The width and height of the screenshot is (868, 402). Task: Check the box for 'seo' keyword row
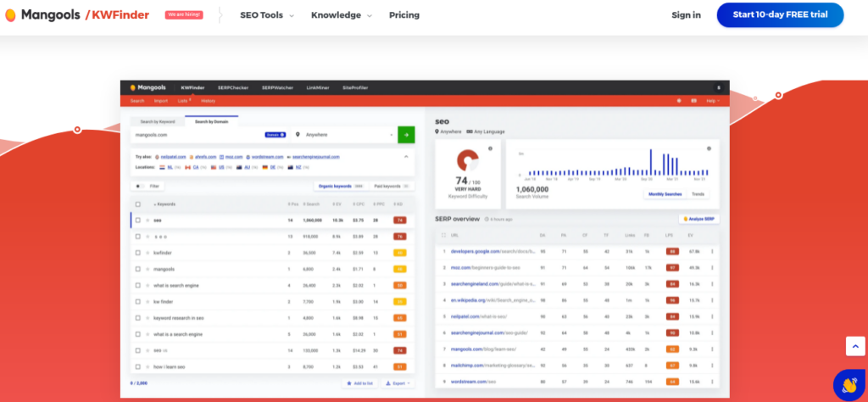138,221
